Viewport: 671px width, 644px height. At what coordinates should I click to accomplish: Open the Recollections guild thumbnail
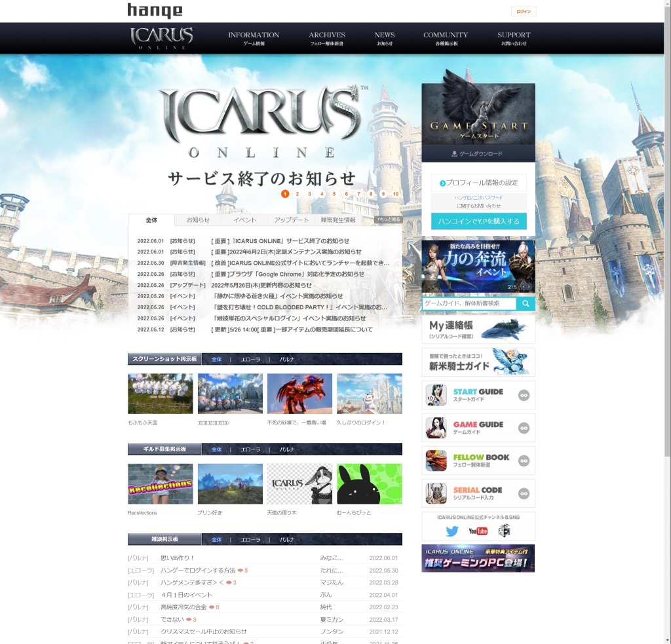[161, 484]
